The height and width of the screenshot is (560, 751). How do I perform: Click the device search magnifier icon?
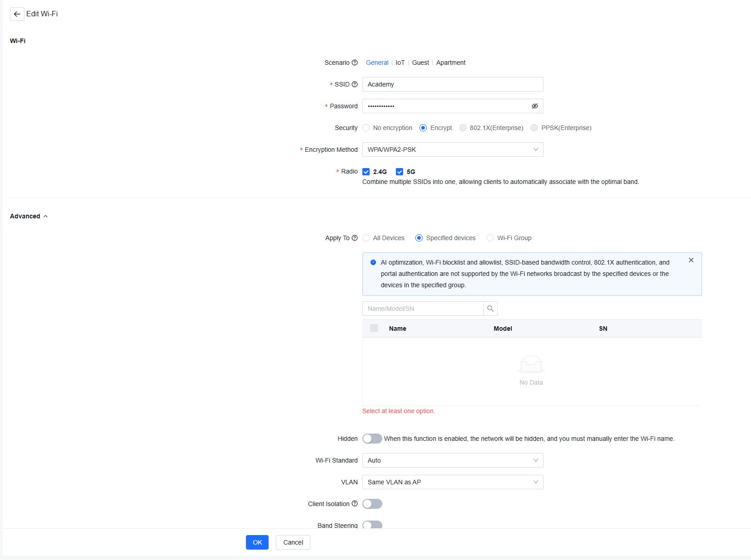[x=491, y=309]
